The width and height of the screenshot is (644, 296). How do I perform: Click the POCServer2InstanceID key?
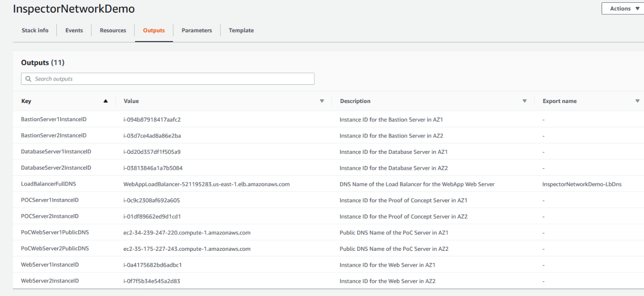coord(50,216)
